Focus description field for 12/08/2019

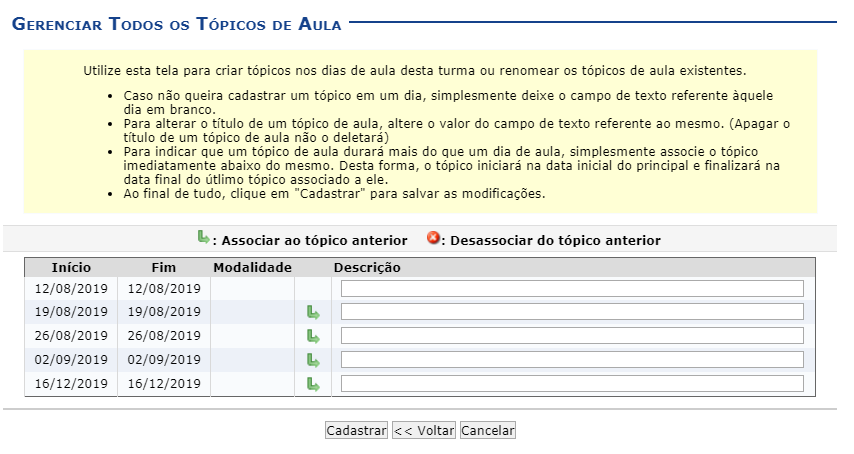(x=572, y=289)
